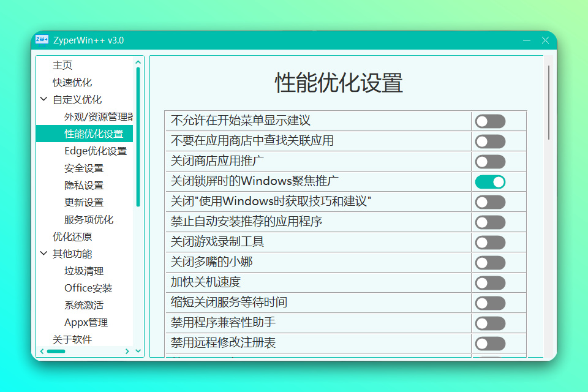
Task: Minimize the ZyperWin++ window
Action: [527, 40]
